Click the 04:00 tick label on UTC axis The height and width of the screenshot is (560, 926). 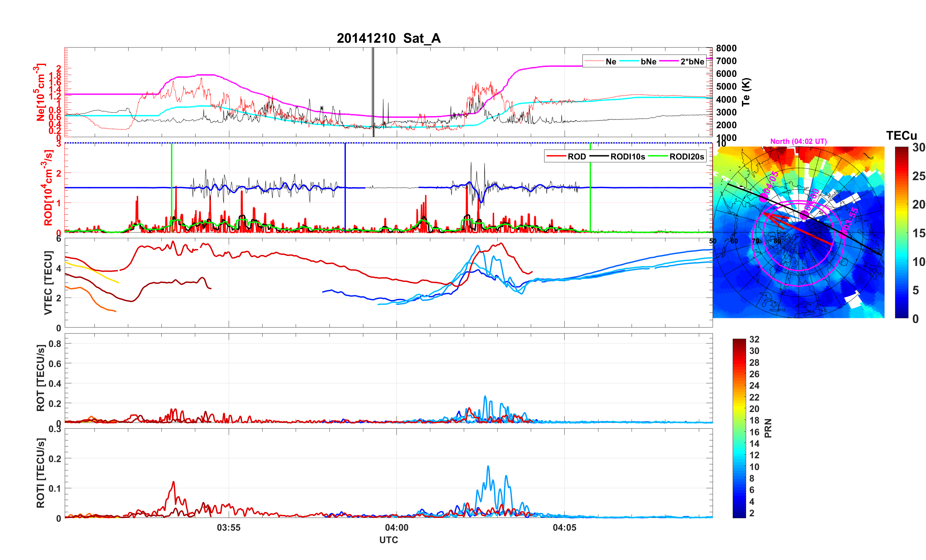click(396, 528)
